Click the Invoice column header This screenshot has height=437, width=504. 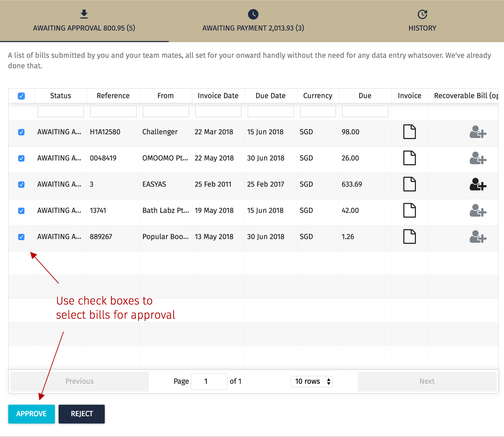coord(409,96)
